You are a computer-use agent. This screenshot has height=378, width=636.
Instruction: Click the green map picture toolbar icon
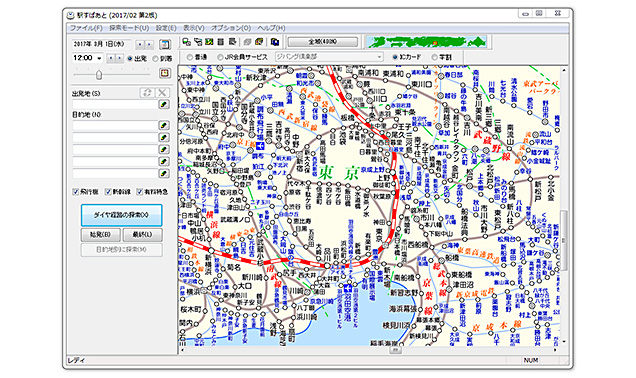tap(209, 42)
